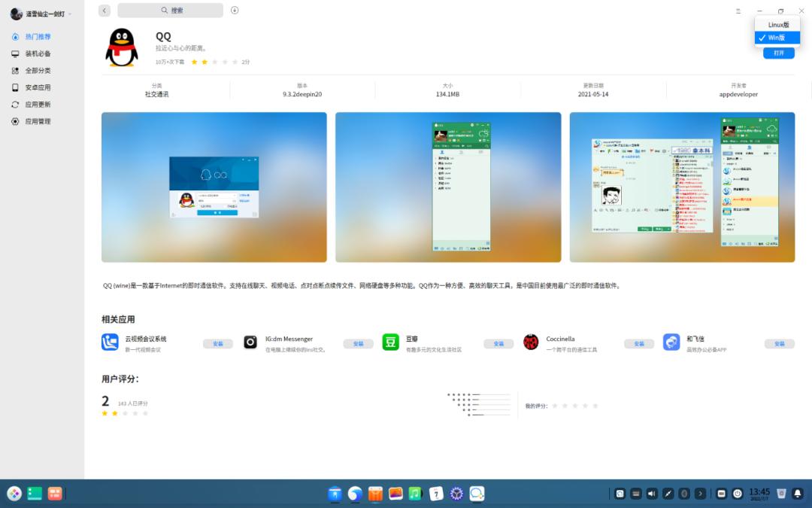812x508 pixels.
Task: Click the QQ star rating near downloads
Action: pos(214,62)
